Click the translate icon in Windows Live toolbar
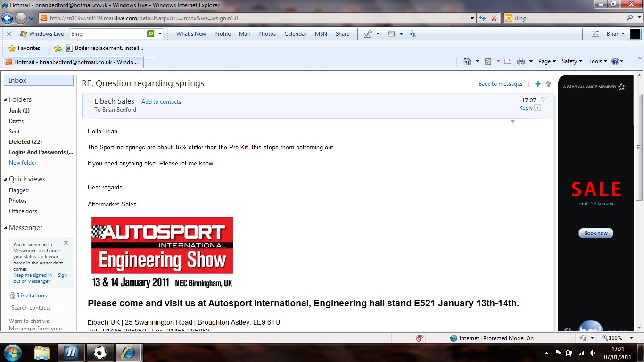 413,34
